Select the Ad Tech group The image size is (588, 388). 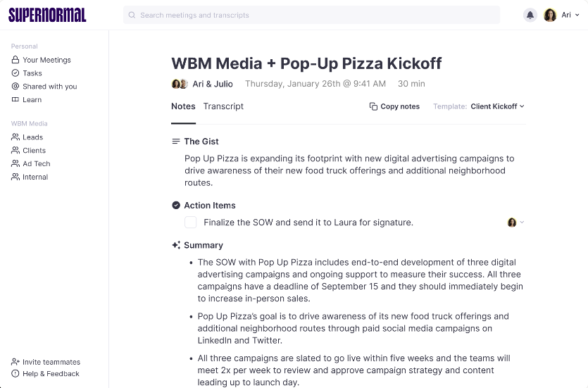tap(36, 164)
